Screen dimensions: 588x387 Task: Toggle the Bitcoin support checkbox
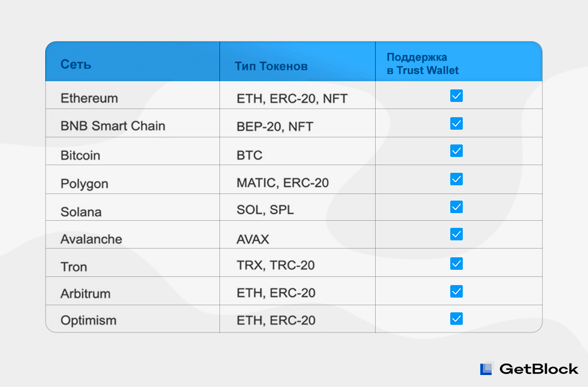click(456, 151)
